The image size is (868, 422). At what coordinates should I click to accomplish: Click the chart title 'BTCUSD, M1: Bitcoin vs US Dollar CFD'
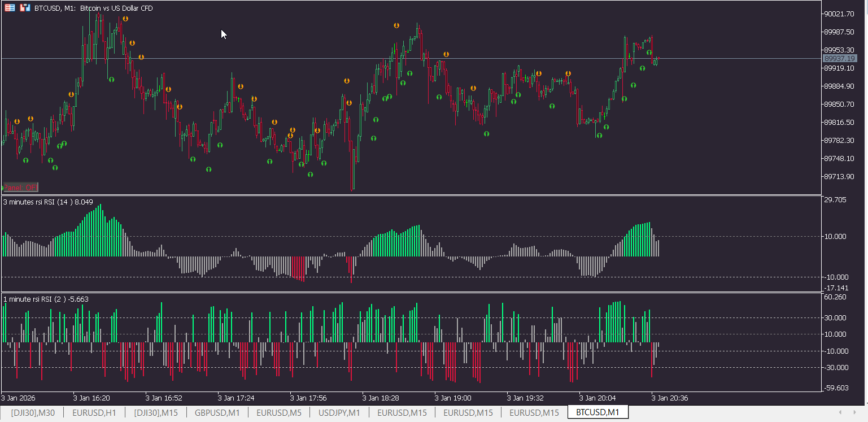click(x=93, y=8)
